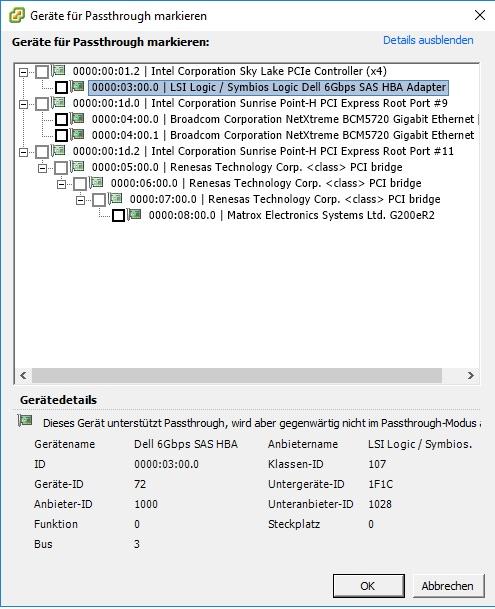Select row Sunrise Point-H Root Port #9

(x=260, y=103)
